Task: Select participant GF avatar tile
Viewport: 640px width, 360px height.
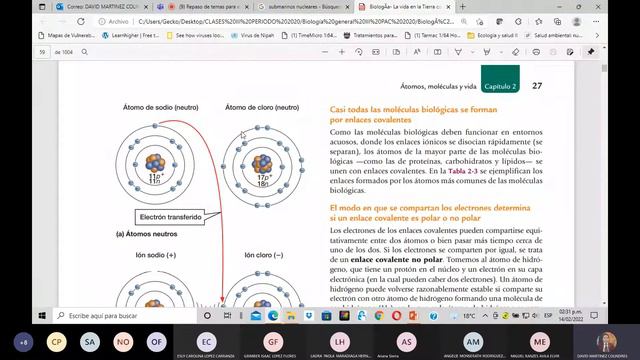Action: pos(273,342)
